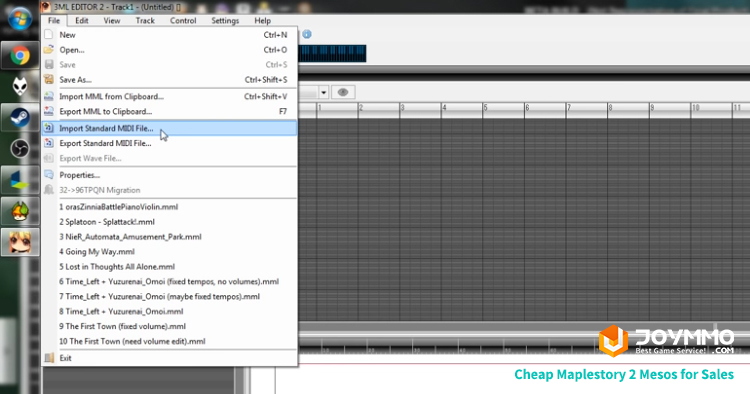Toggle the eye visibility button
Image resolution: width=750 pixels, height=394 pixels.
click(343, 92)
